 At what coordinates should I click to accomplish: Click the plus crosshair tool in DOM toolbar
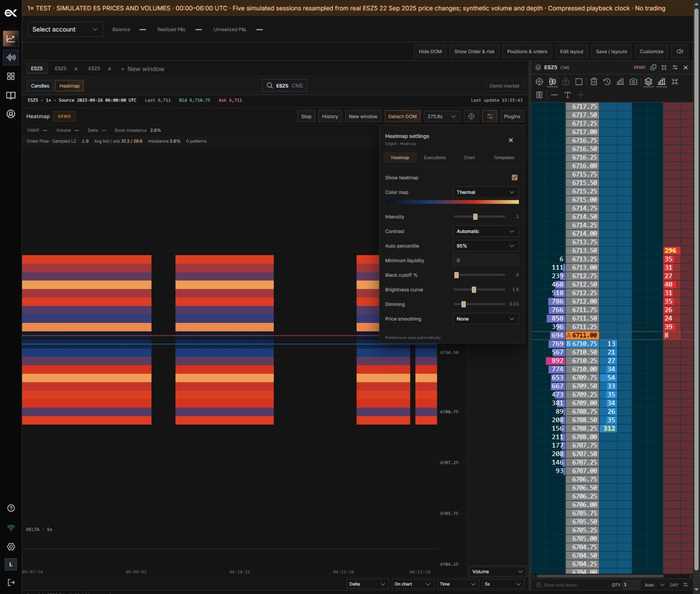coord(581,95)
